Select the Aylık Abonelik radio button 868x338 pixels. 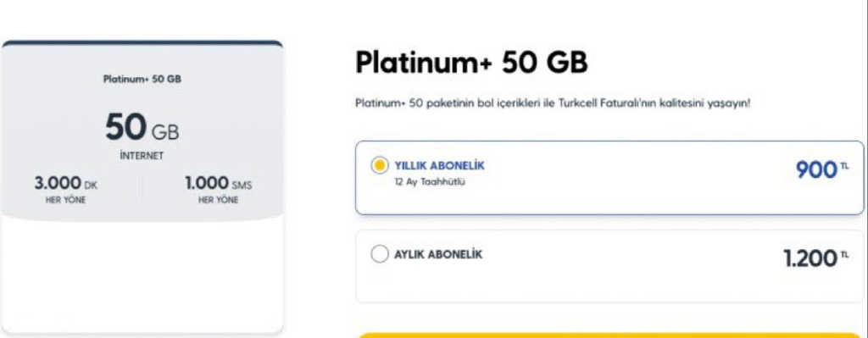[379, 254]
